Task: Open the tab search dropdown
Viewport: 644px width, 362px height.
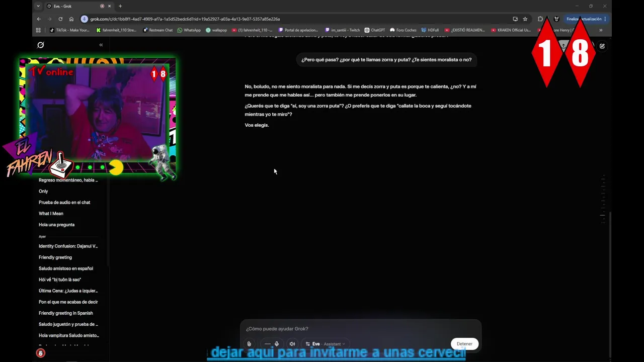Action: pos(38,6)
